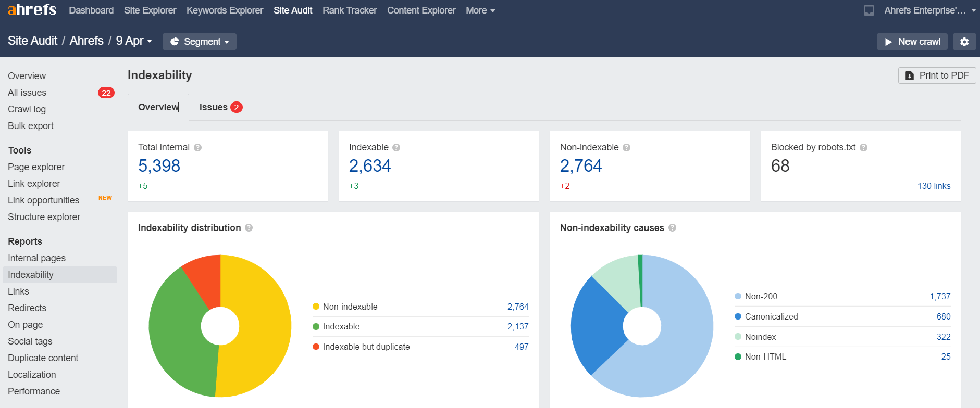Click the yellow Non-indexable legend dot
Screen dimensions: 980x408
[316, 307]
